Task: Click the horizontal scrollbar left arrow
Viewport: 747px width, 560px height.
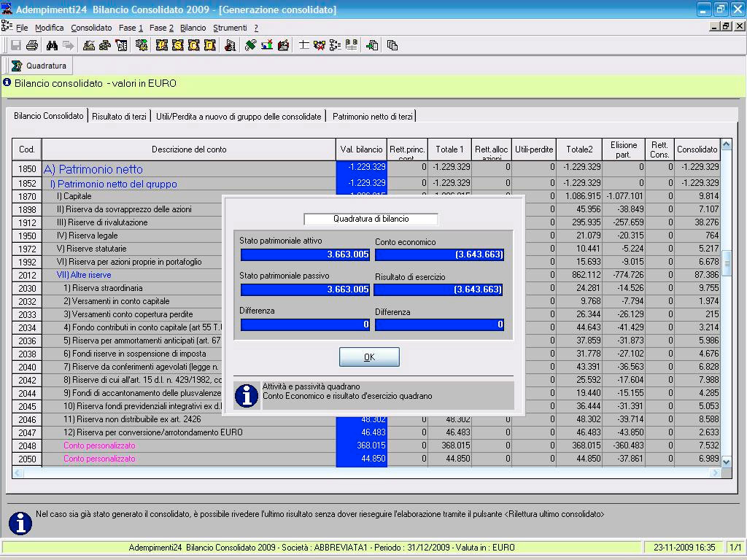Action: tap(18, 472)
